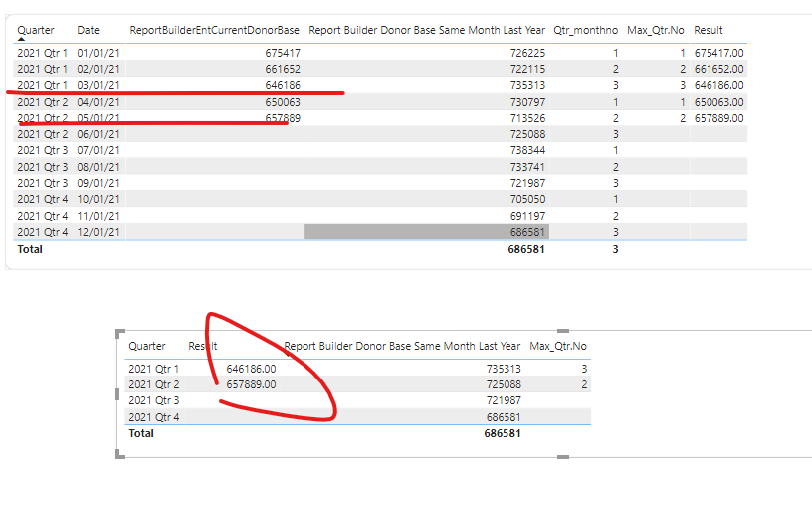The height and width of the screenshot is (505, 812).
Task: Grab lower visual's left edge resize handle
Action: 117,394
